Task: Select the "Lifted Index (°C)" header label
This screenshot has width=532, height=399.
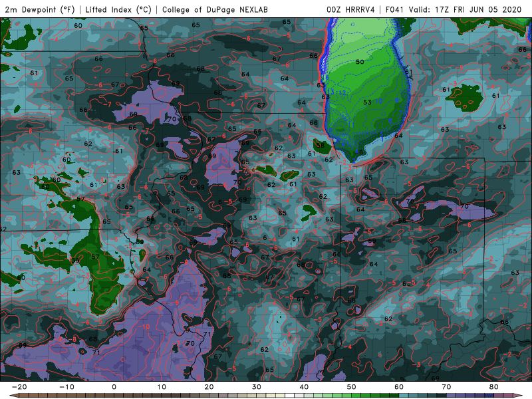Action: click(118, 10)
